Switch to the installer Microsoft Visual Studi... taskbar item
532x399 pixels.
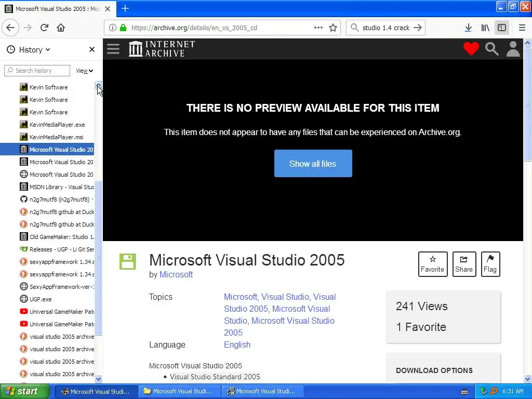[x=262, y=392]
